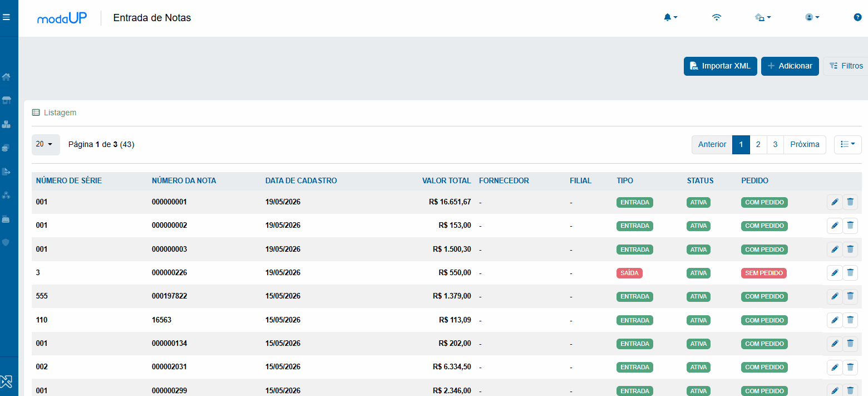868x396 pixels.
Task: Go to the Anterior page
Action: point(712,144)
